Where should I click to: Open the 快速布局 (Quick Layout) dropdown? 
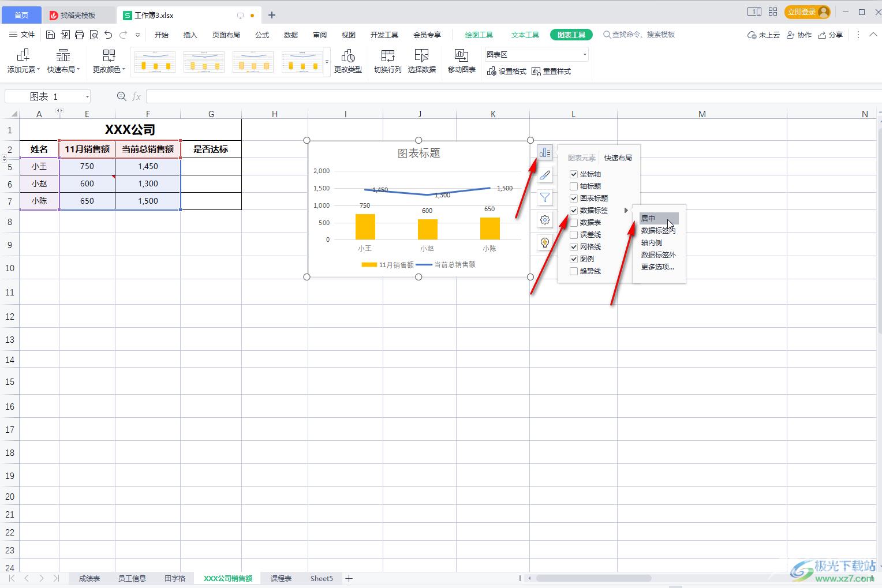63,61
